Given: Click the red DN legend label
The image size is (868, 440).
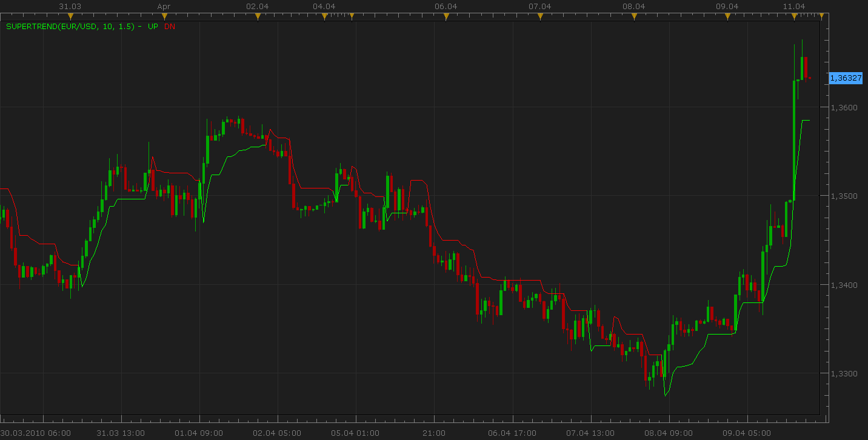Looking at the screenshot, I should (169, 27).
